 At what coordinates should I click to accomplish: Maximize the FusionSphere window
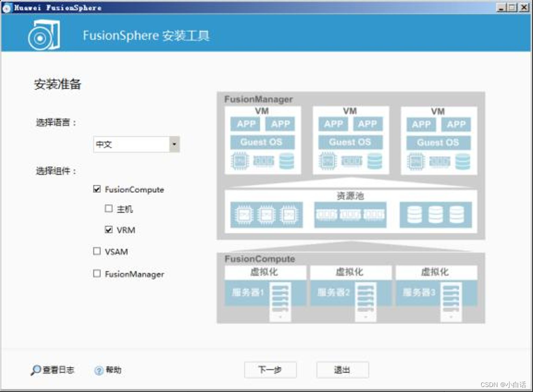tap(512, 7)
